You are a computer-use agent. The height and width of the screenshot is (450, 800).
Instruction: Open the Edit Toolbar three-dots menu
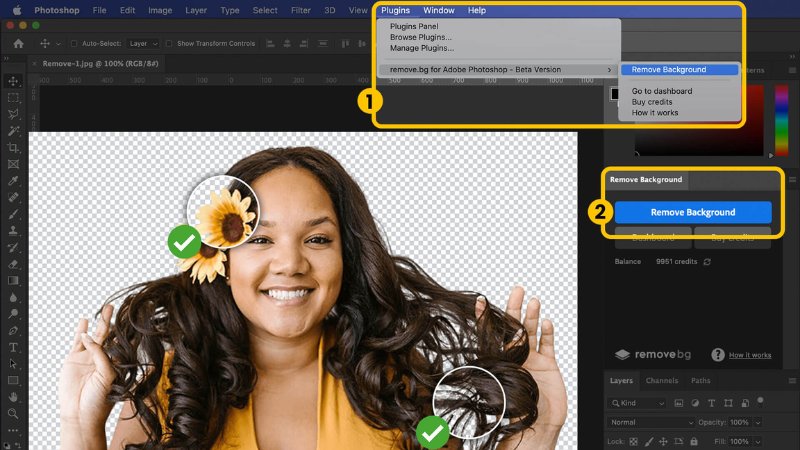[x=13, y=430]
